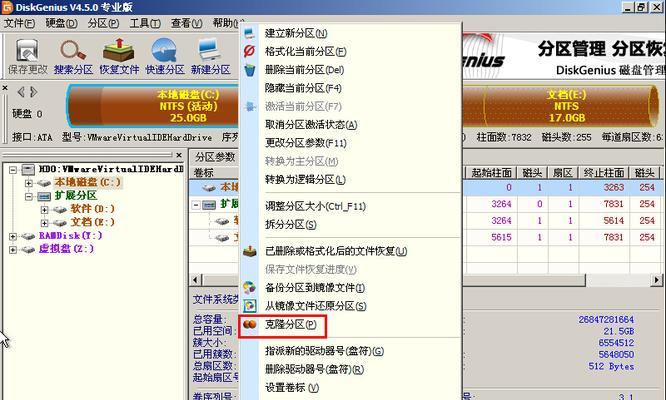Close the disk map panel with X
This screenshot has height=400, width=666.
click(5, 88)
